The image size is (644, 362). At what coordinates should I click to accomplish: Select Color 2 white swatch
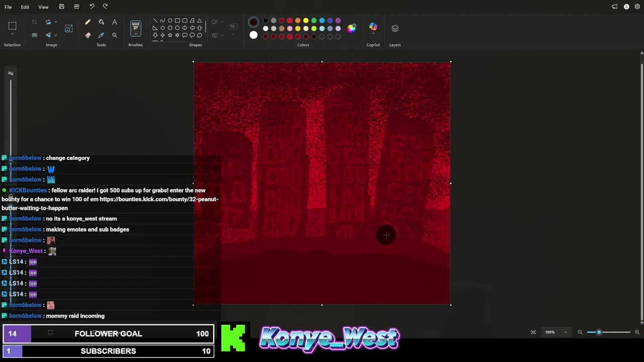tap(253, 35)
